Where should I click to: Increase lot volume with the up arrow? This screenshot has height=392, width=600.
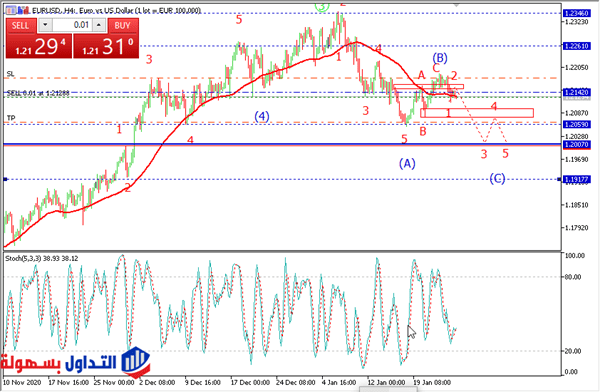[99, 25]
